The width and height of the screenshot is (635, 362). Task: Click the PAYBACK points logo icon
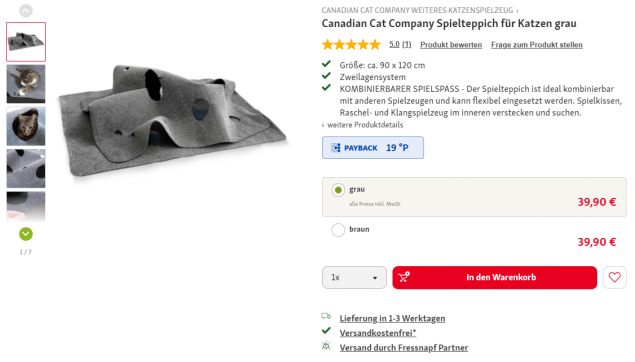click(336, 148)
